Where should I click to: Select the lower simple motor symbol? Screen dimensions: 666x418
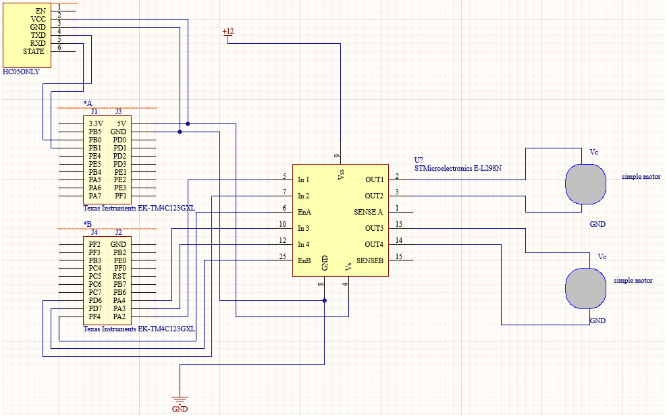click(585, 288)
